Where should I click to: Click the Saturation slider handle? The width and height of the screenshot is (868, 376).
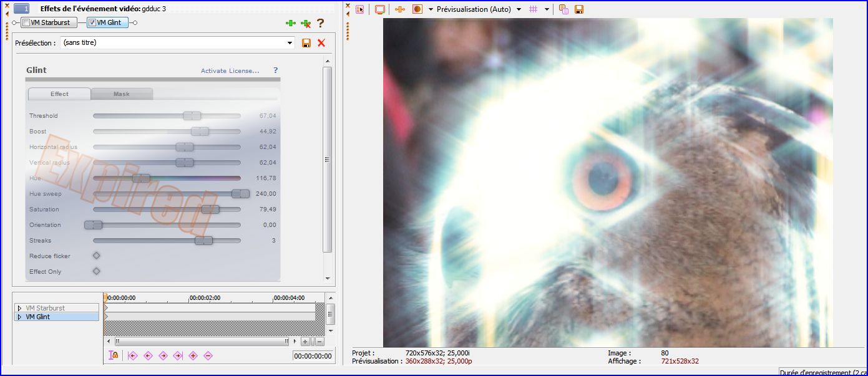[211, 209]
